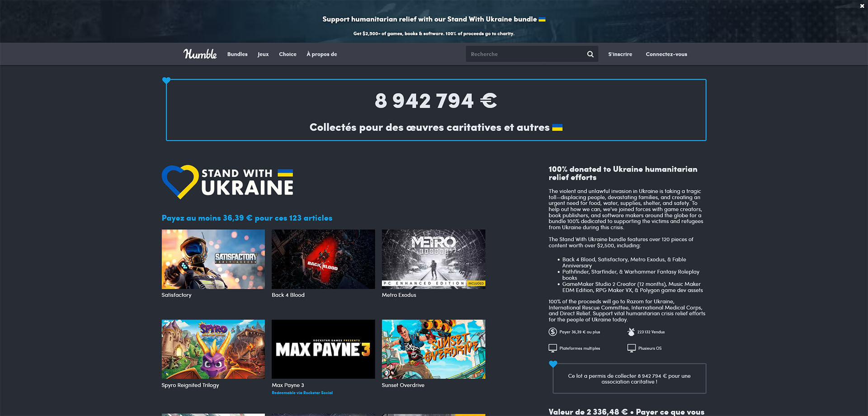
Task: Open the Satisfactory game thumbnail
Action: [x=213, y=259]
